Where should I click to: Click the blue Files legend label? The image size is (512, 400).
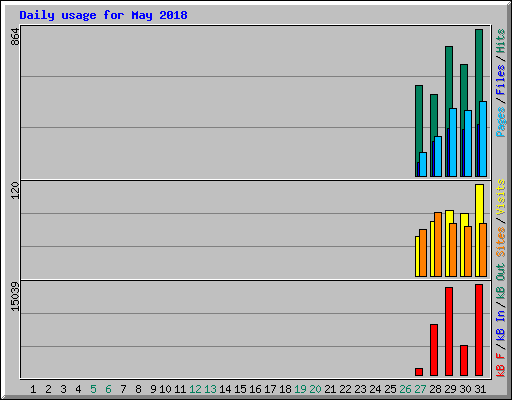[x=501, y=80]
